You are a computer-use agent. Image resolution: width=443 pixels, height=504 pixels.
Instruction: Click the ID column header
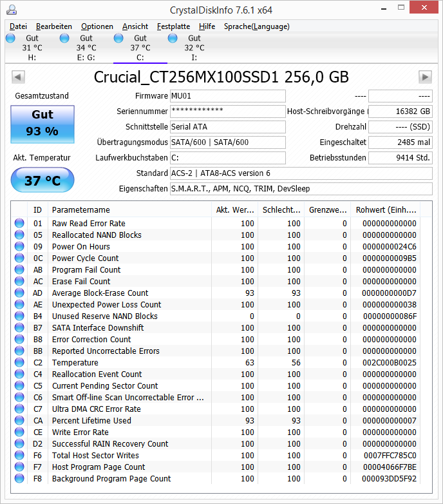click(37, 210)
